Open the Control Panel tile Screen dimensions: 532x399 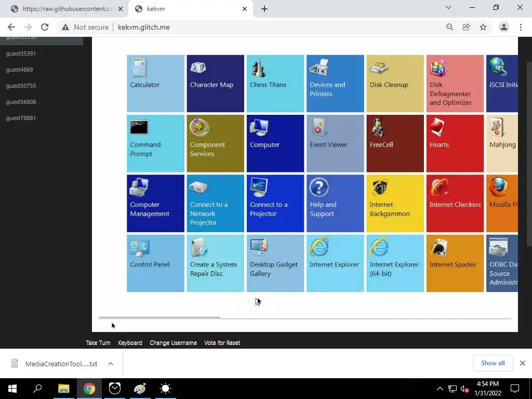[x=155, y=263]
